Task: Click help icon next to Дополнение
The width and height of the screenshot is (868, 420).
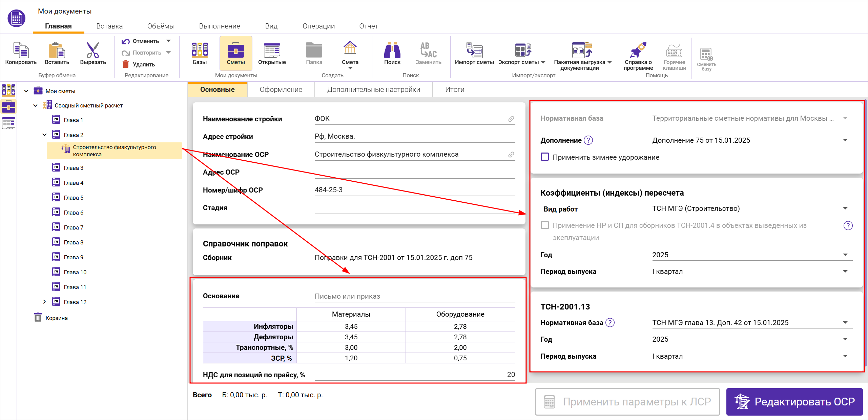Action: point(588,140)
